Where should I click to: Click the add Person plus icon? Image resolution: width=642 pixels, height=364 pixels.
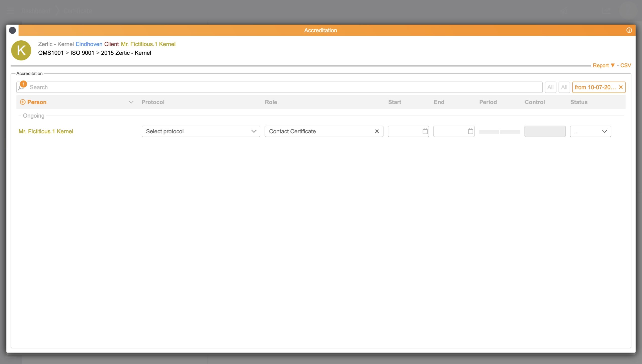(23, 102)
